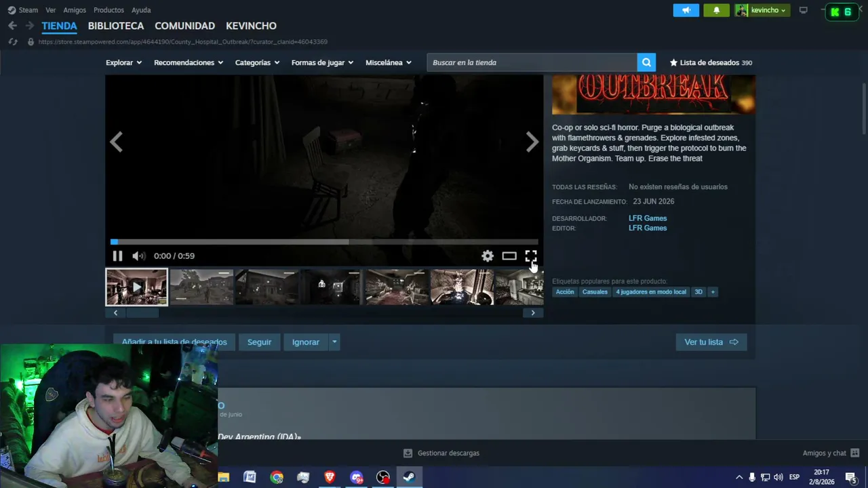The image size is (868, 488).
Task: Pause the game trailer video
Action: (117, 256)
